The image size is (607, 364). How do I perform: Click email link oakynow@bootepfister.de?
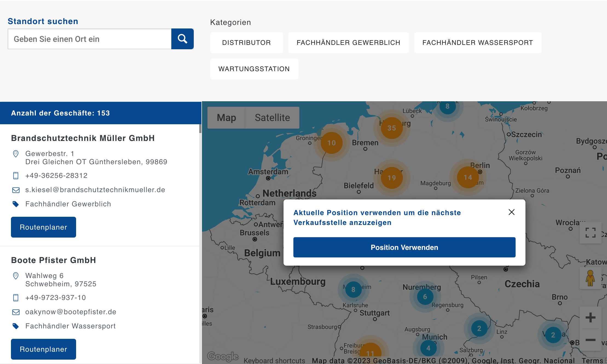click(71, 312)
